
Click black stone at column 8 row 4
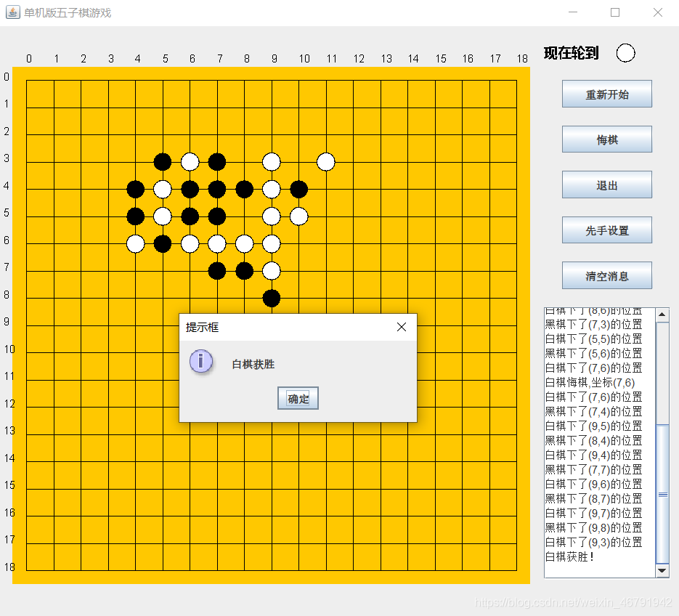[244, 190]
